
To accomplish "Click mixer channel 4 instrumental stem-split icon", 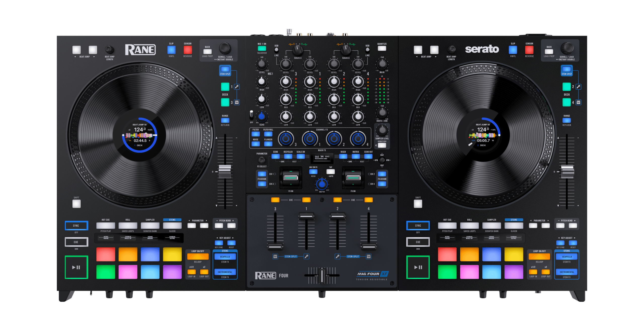I will [x=369, y=256].
